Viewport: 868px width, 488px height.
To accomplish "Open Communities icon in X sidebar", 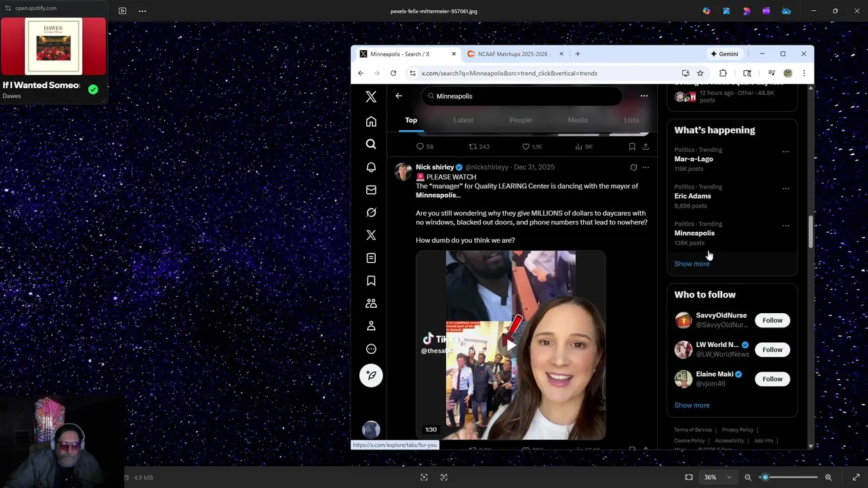I will (x=371, y=304).
